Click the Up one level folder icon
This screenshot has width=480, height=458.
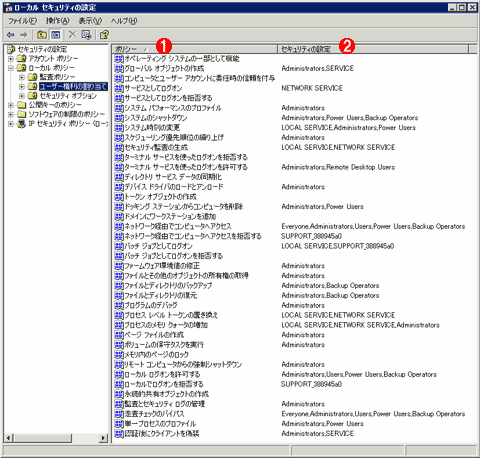pyautogui.click(x=42, y=35)
